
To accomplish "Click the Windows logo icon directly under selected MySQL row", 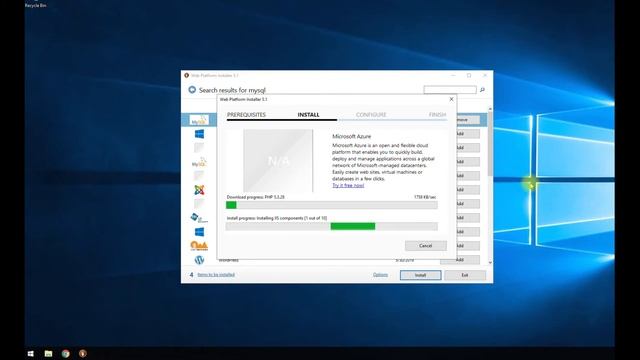I will pyautogui.click(x=199, y=134).
